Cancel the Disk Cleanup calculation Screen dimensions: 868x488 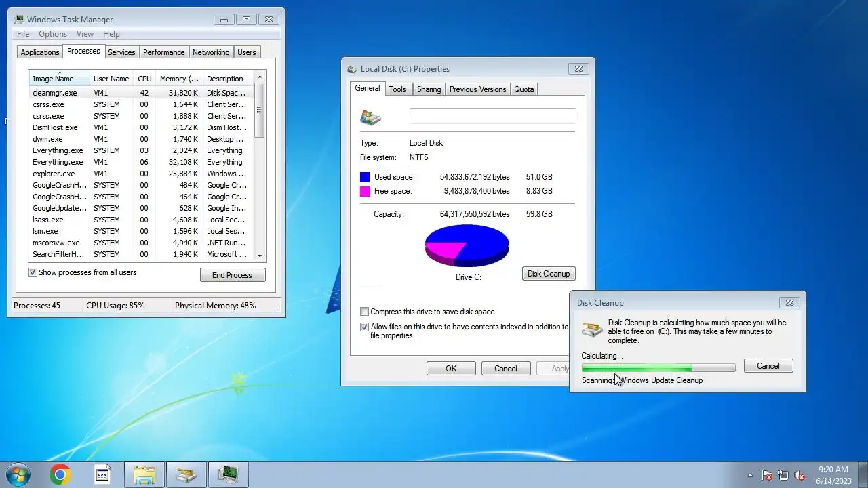pyautogui.click(x=768, y=366)
